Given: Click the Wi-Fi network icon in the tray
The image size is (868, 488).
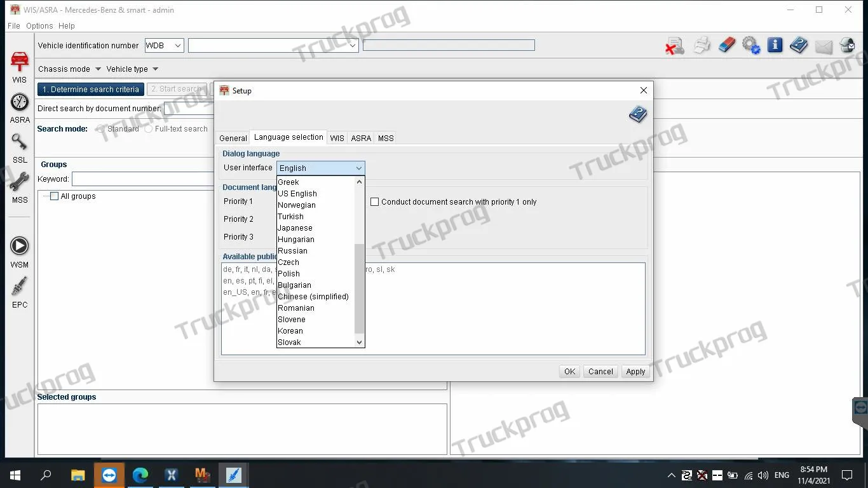Looking at the screenshot, I should (x=748, y=475).
